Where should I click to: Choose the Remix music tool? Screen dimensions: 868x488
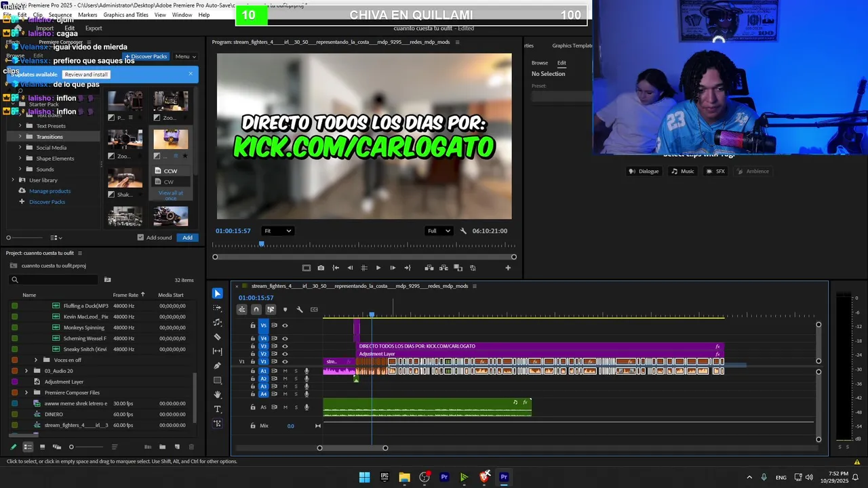217,323
